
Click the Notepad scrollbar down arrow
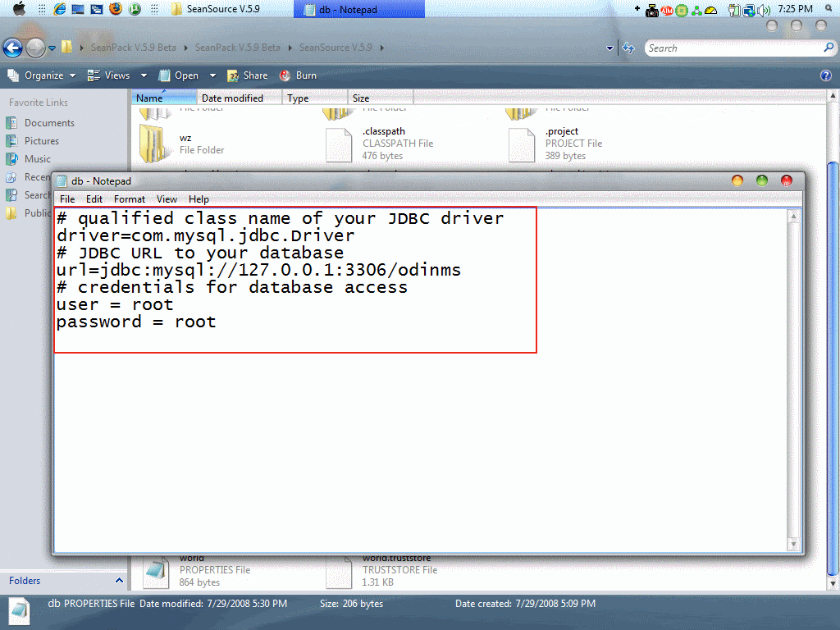click(793, 545)
